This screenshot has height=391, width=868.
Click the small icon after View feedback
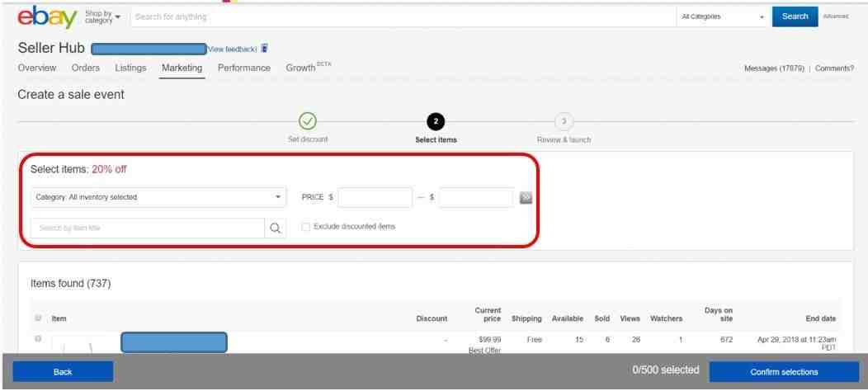[264, 49]
